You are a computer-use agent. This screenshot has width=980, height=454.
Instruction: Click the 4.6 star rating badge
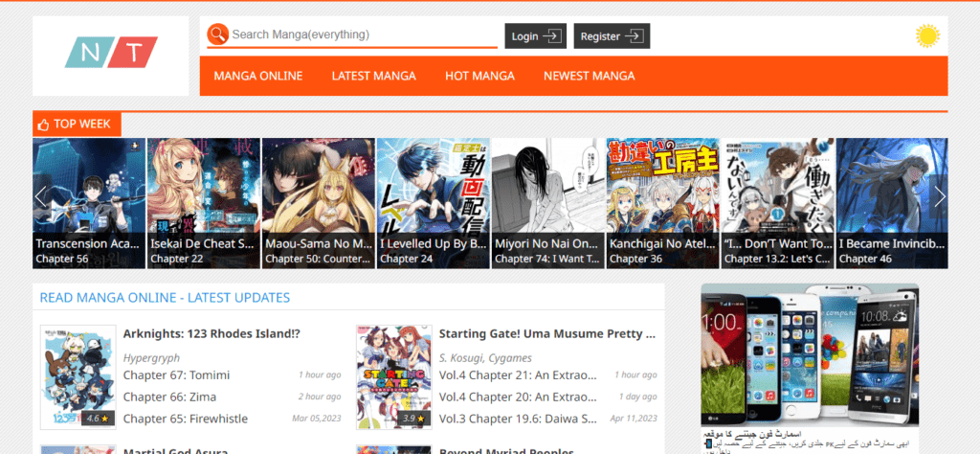tap(98, 418)
